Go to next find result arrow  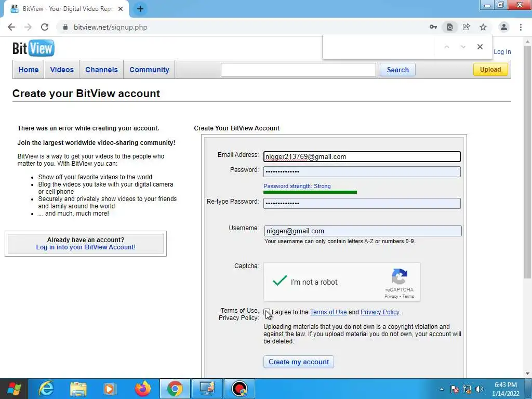(x=463, y=47)
